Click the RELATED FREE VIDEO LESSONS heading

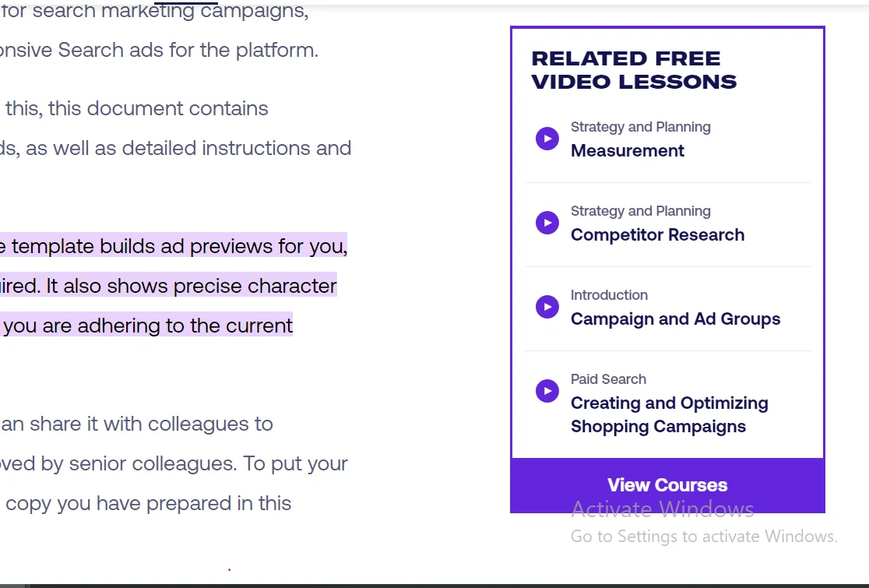[x=633, y=69]
